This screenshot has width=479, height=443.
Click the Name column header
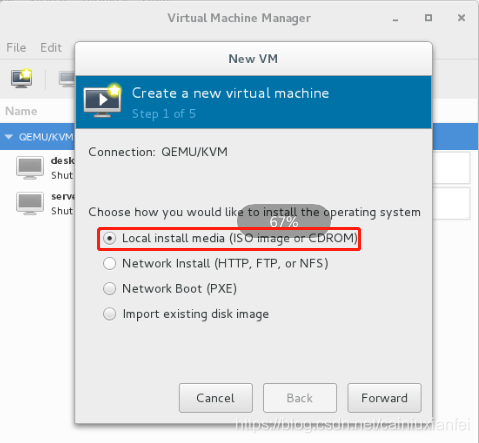21,111
